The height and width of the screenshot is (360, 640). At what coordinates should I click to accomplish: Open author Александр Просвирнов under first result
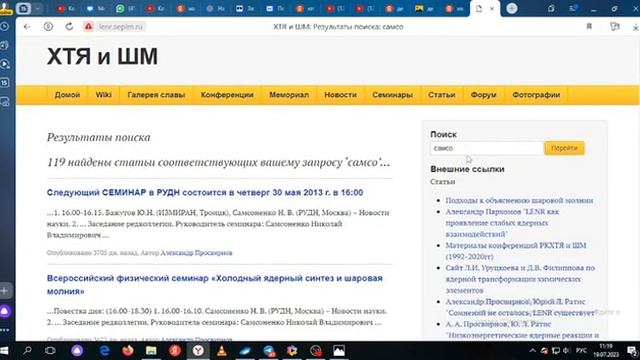pos(196,253)
